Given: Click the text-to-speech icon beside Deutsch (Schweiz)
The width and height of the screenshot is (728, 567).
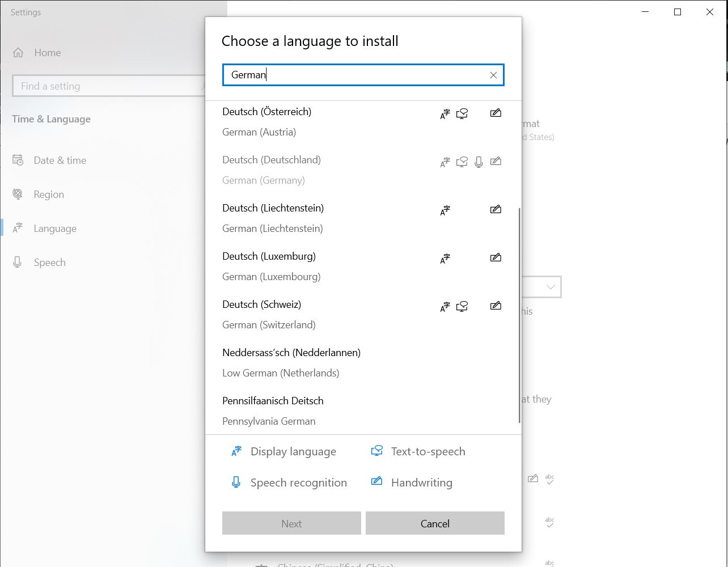Looking at the screenshot, I should point(462,306).
